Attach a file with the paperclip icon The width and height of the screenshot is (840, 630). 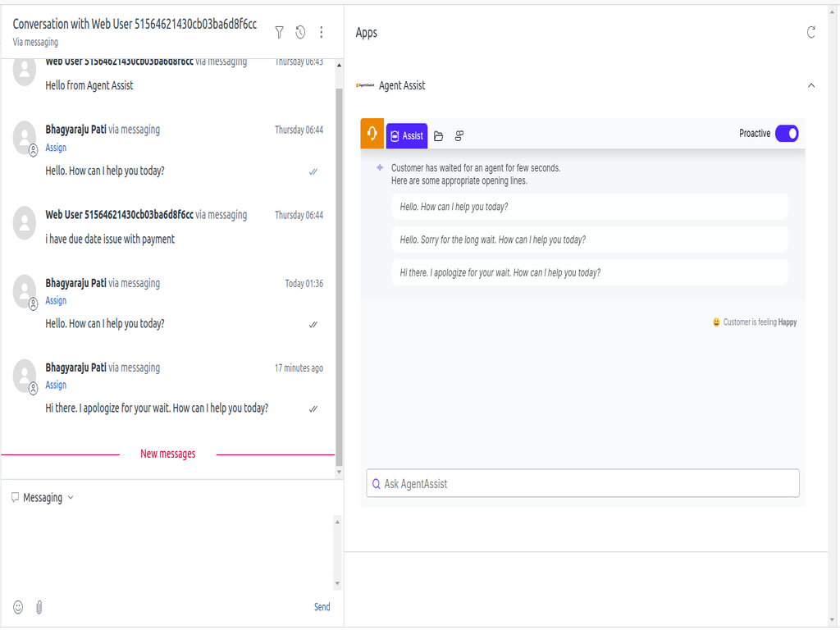(x=39, y=607)
